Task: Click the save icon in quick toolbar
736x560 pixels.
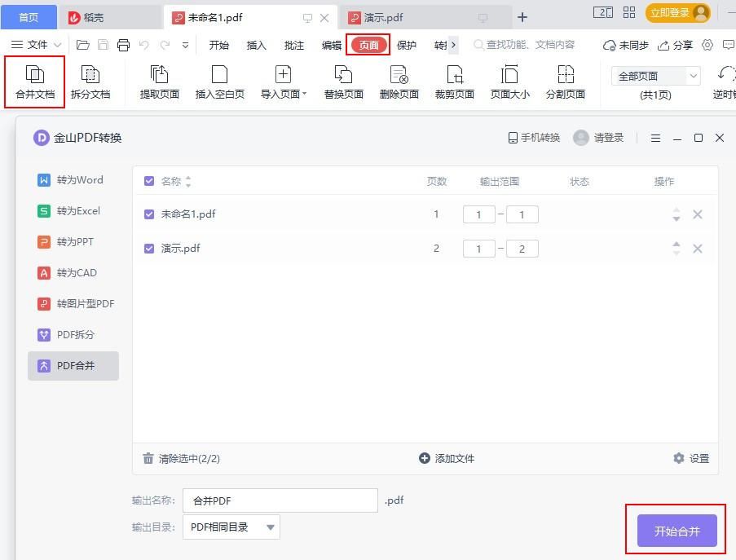Action: click(x=103, y=45)
